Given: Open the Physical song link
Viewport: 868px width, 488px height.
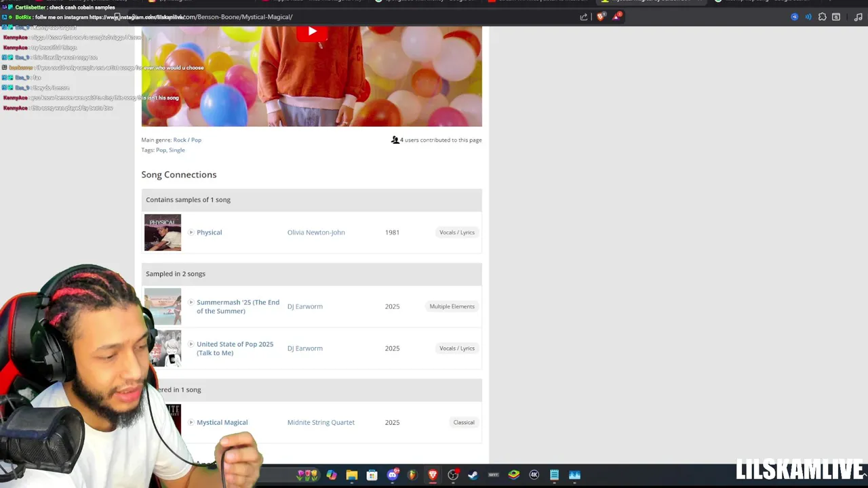Looking at the screenshot, I should (209, 232).
